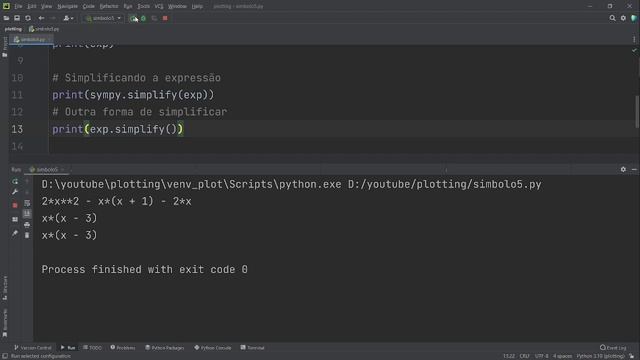This screenshot has height=360, width=640.
Task: Click the Simplificando a expressão comment
Action: click(x=136, y=78)
